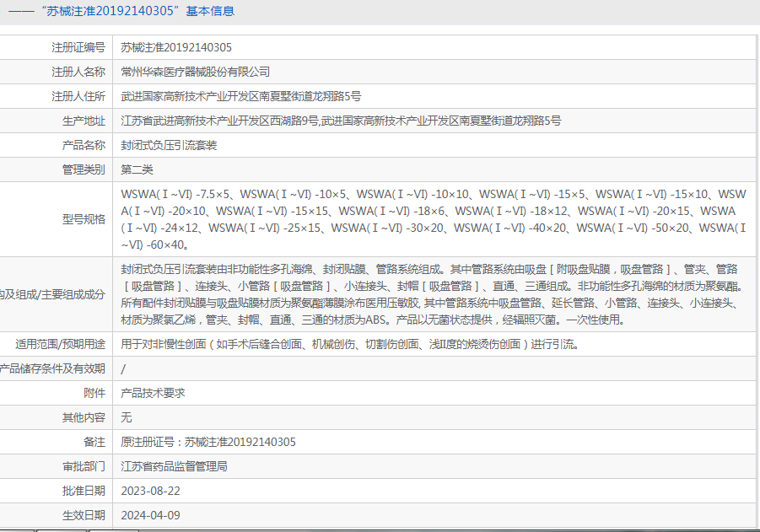
Task: Select the remark text starting with "原注册证号"
Action: [208, 442]
